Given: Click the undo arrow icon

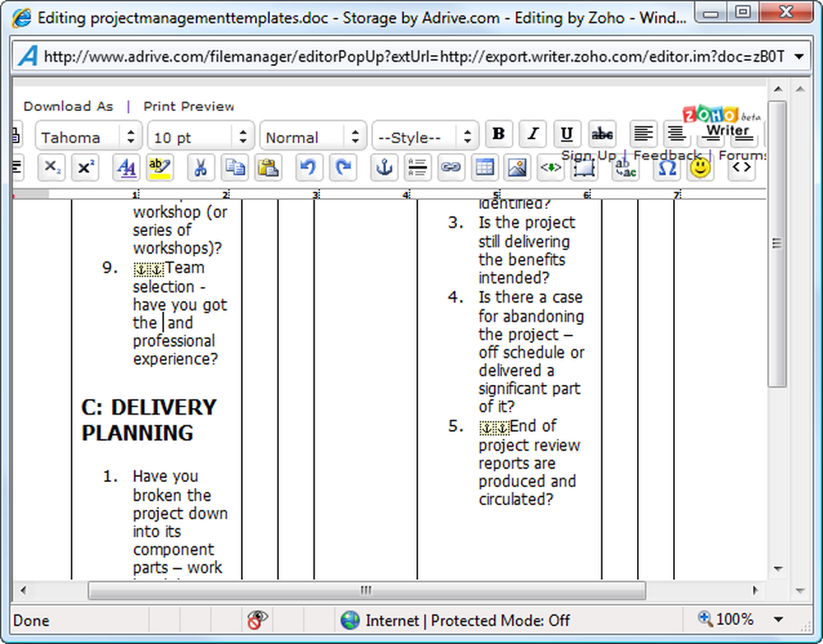Looking at the screenshot, I should (x=309, y=168).
